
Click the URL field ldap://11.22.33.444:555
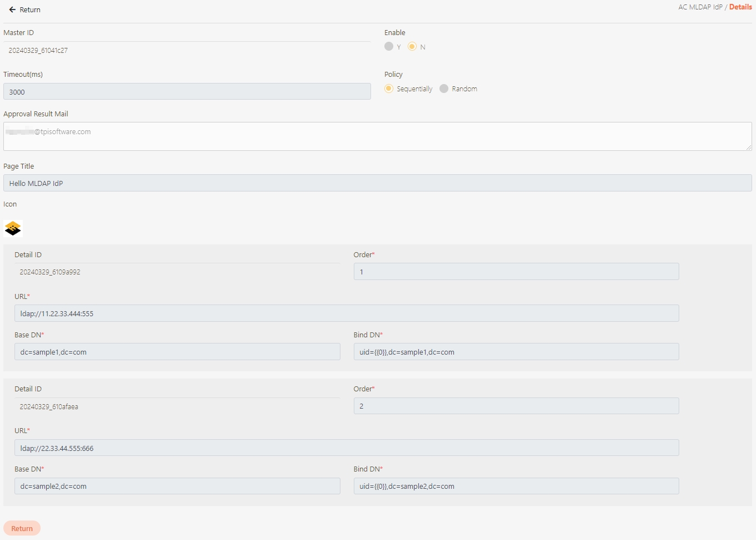[x=346, y=313]
